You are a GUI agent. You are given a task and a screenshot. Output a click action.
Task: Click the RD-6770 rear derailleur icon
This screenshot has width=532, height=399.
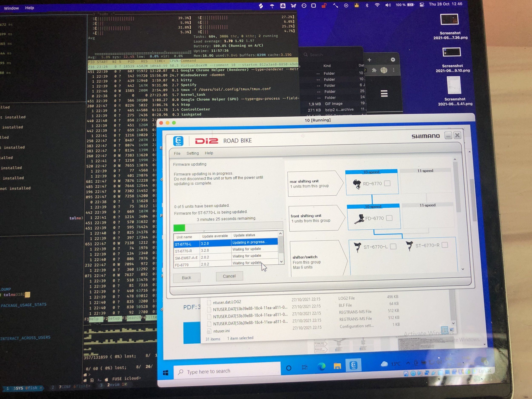[357, 184]
